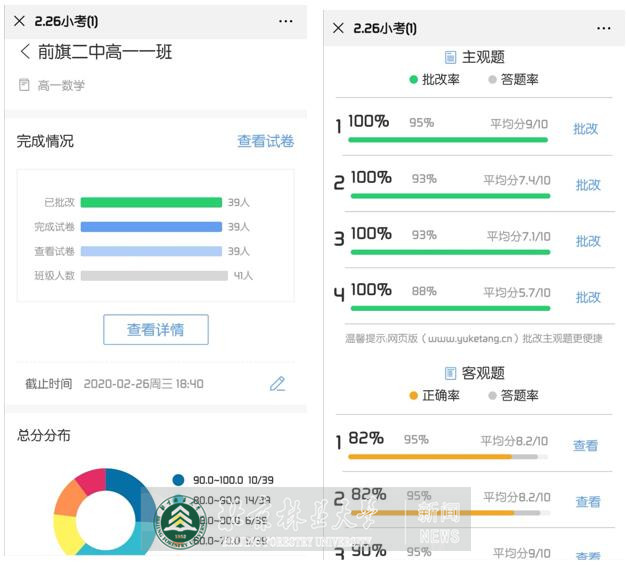
Task: Close the left 2.26小考 panel
Action: coord(19,20)
